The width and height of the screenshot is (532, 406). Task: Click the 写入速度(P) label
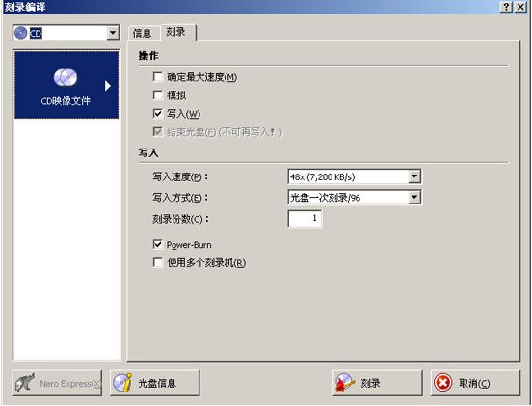[x=180, y=176]
